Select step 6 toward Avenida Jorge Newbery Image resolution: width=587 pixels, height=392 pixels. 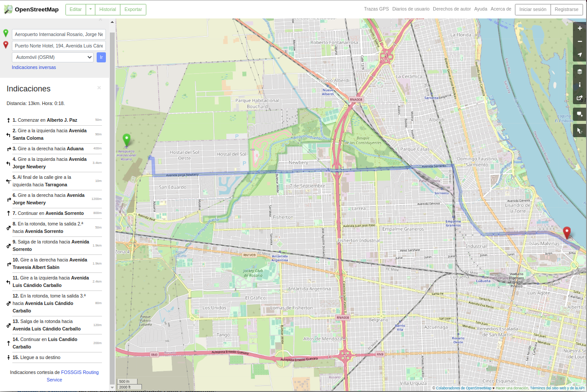pos(54,199)
